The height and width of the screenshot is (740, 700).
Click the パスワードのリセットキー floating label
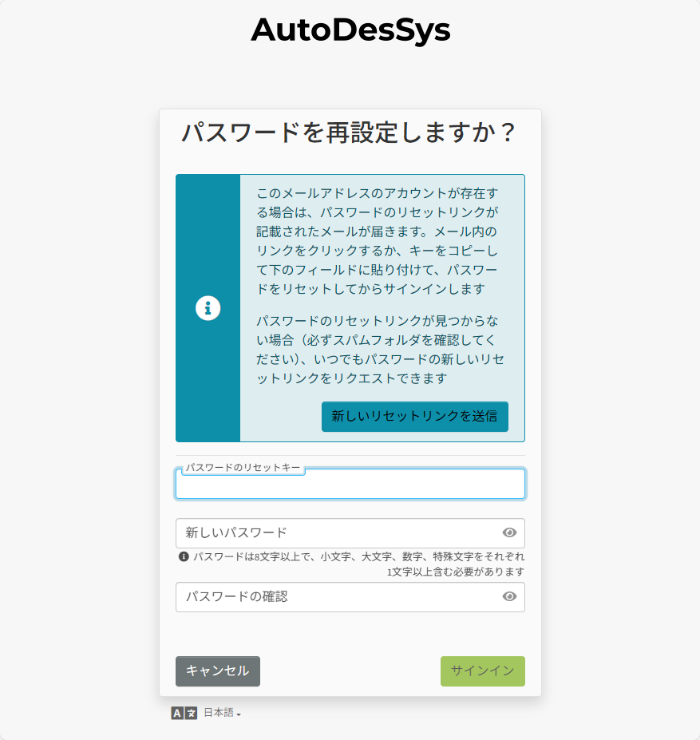pos(243,467)
